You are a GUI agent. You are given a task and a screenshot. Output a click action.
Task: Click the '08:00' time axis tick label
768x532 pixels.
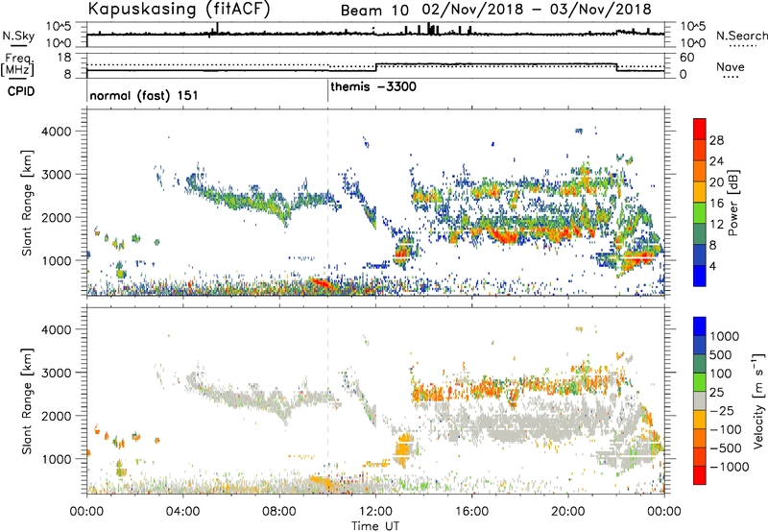click(279, 511)
